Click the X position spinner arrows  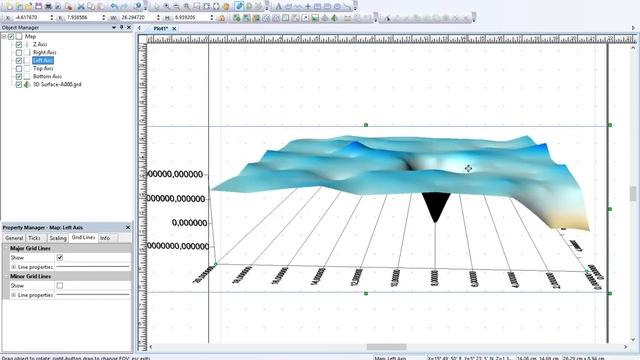[x=51, y=18]
